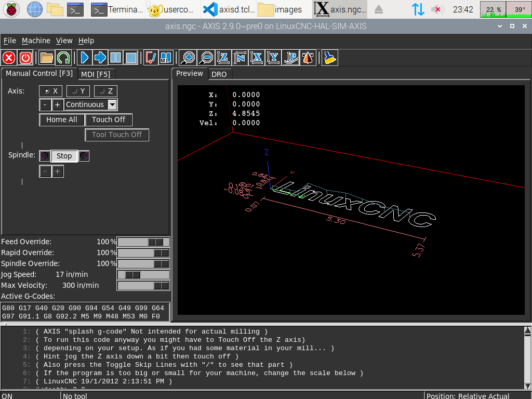Screen dimensions: 532x399
Task: Run the program with play icon
Action: [x=85, y=58]
